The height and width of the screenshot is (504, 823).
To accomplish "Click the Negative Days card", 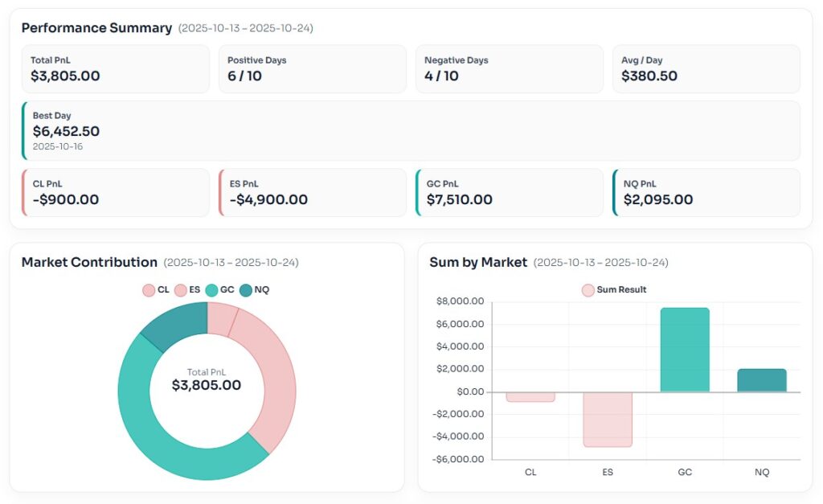I will click(509, 69).
